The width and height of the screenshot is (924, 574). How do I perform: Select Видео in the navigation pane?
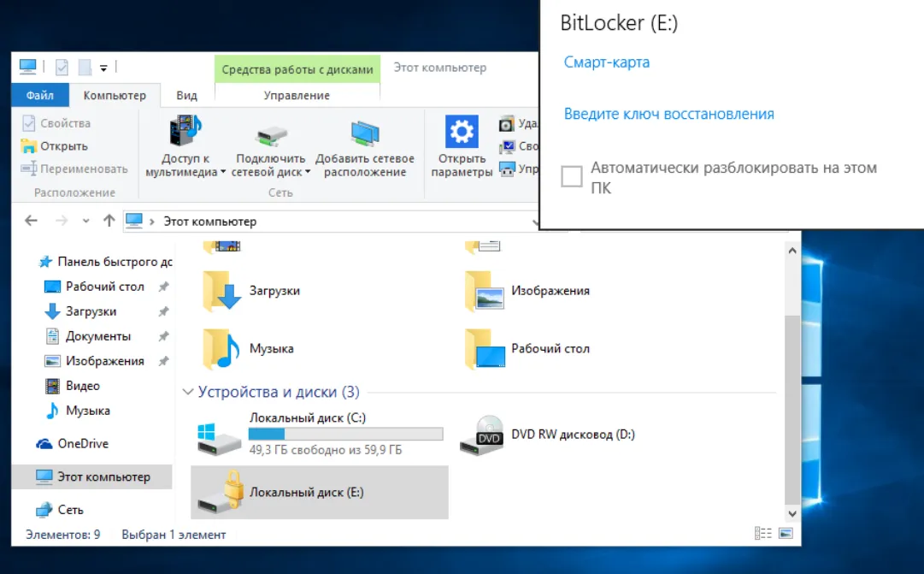pyautogui.click(x=73, y=386)
